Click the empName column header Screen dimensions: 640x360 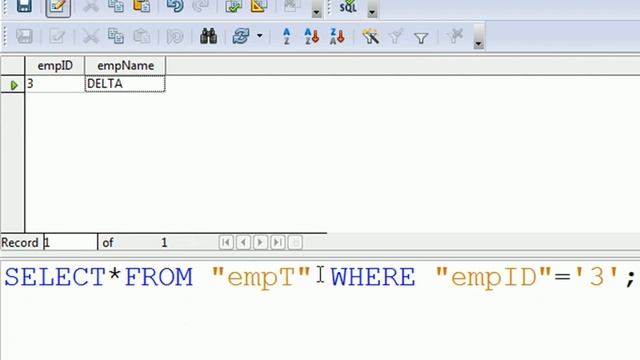[x=125, y=66]
